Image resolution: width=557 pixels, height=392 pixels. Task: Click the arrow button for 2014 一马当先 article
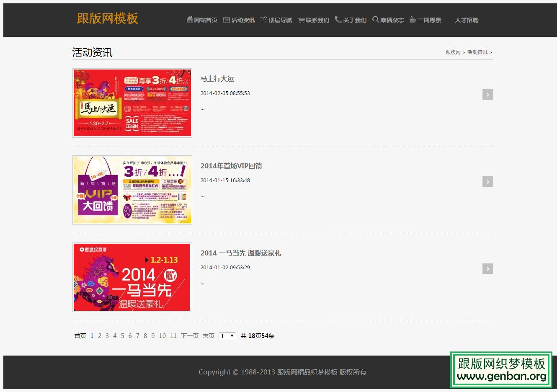[487, 268]
